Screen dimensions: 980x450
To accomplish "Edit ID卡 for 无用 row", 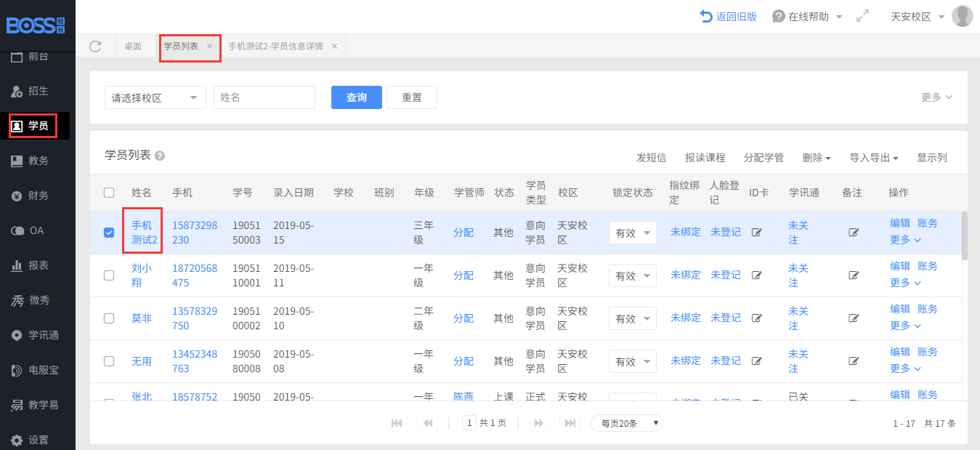I will click(x=757, y=361).
